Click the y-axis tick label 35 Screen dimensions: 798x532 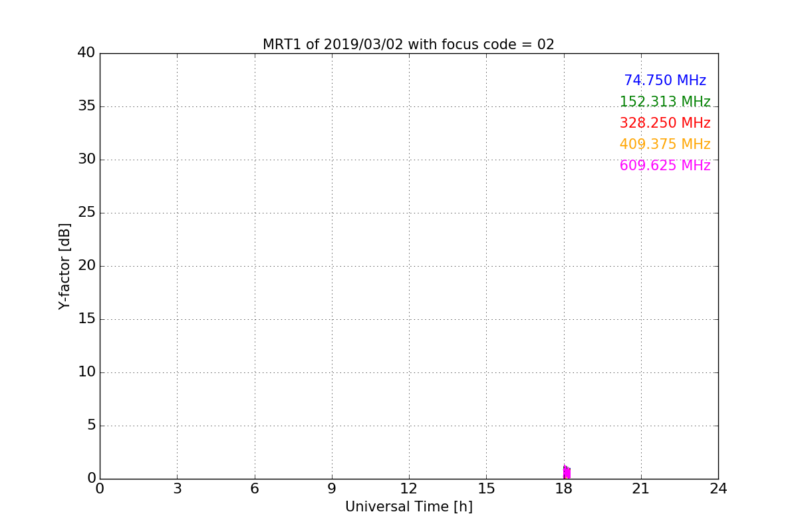86,106
